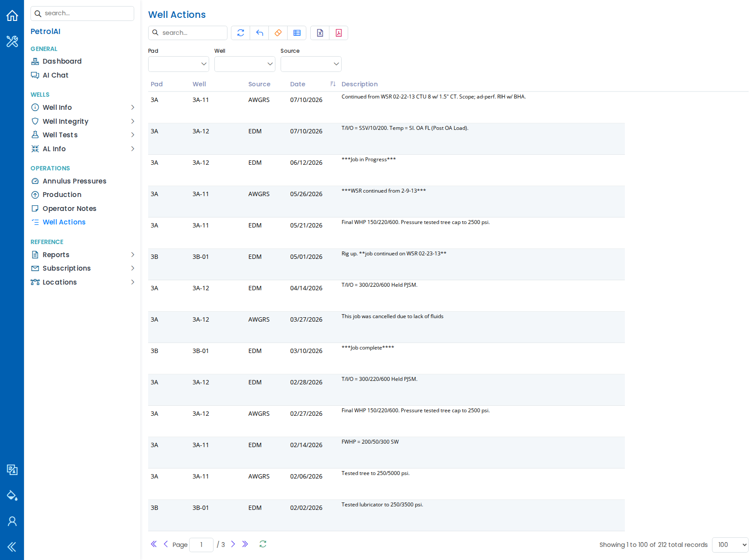The image size is (756, 560).
Task: Collapse sidebar with double-chevron icon
Action: tap(12, 547)
